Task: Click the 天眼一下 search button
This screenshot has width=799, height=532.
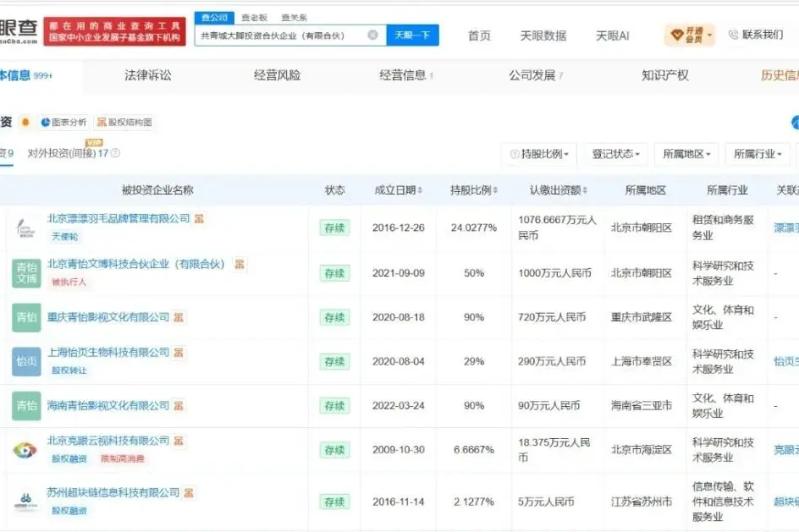Action: tap(412, 36)
